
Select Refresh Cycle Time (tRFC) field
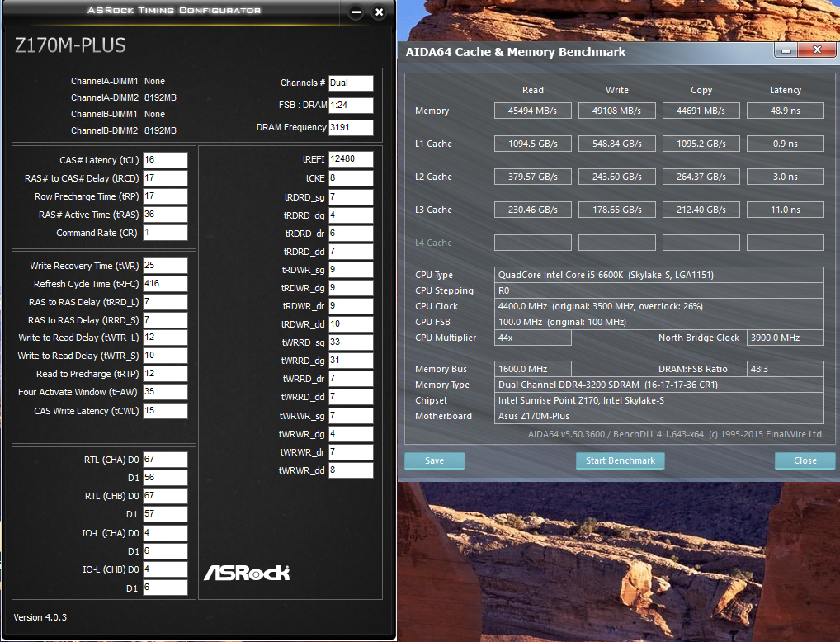165,284
